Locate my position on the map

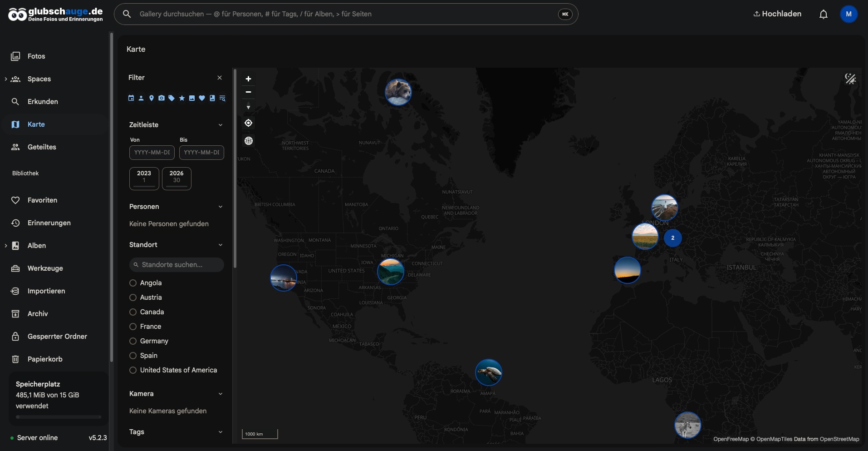[x=248, y=123]
